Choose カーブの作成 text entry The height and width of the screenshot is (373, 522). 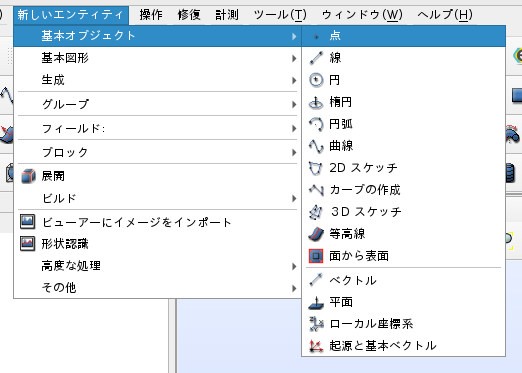click(x=365, y=190)
